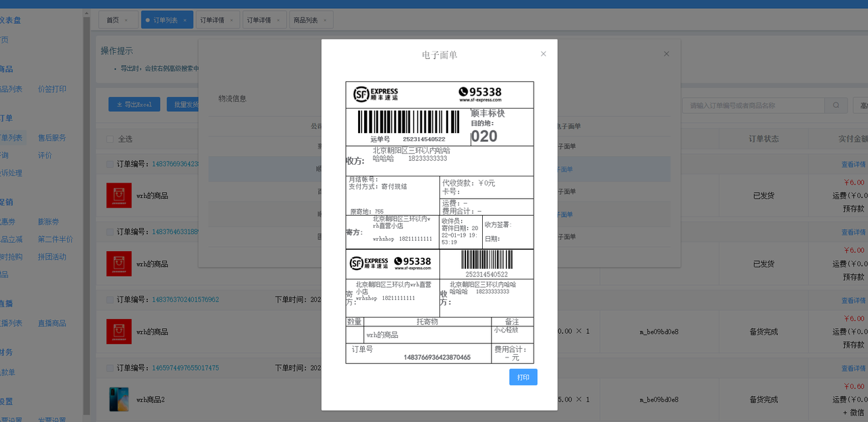
Task: Click the 小心轻放 remark on the waybill
Action: click(506, 330)
